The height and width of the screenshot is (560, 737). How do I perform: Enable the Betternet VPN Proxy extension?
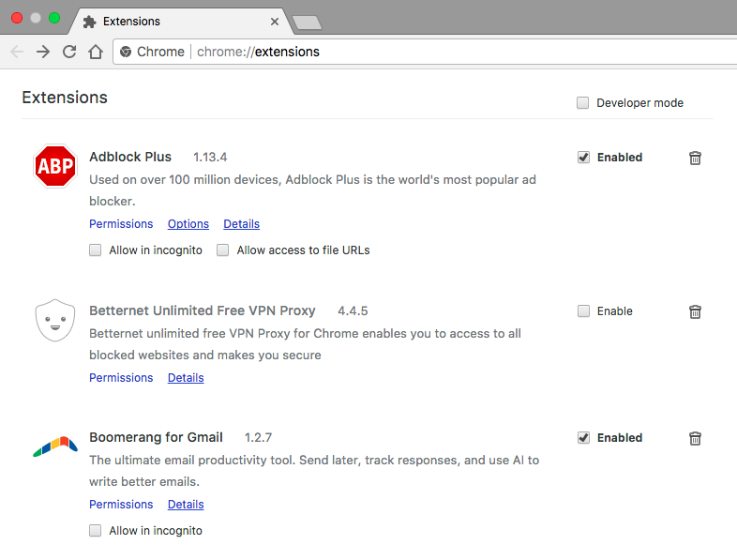pyautogui.click(x=583, y=311)
